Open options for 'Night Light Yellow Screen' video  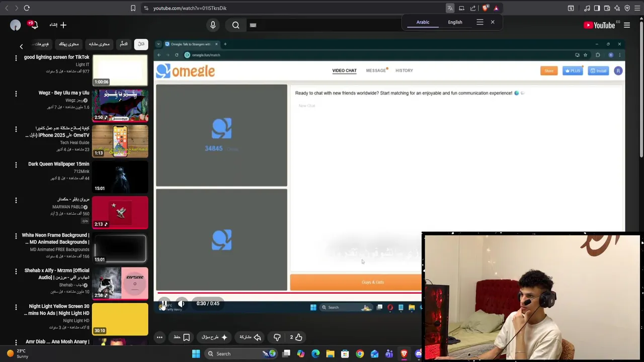coord(16,307)
